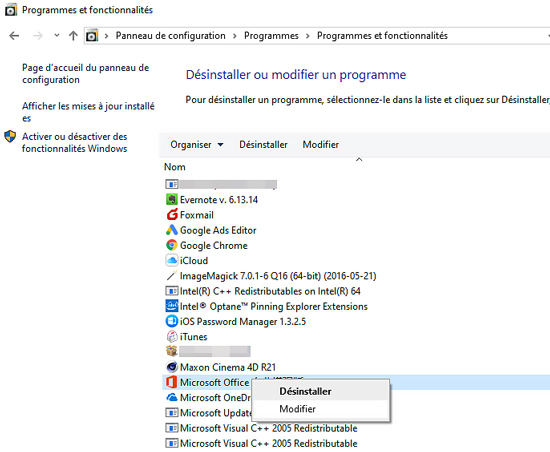The width and height of the screenshot is (550, 452).
Task: Expand chevron after Panneau de configuration
Action: [x=235, y=36]
